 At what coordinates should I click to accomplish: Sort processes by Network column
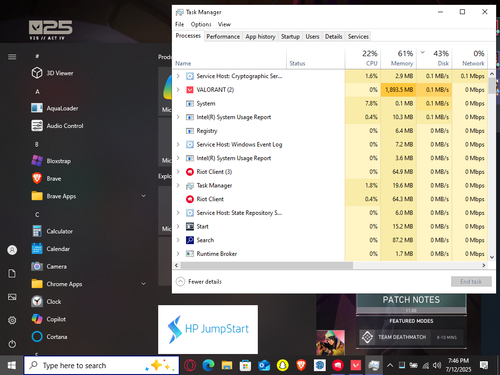(x=470, y=58)
